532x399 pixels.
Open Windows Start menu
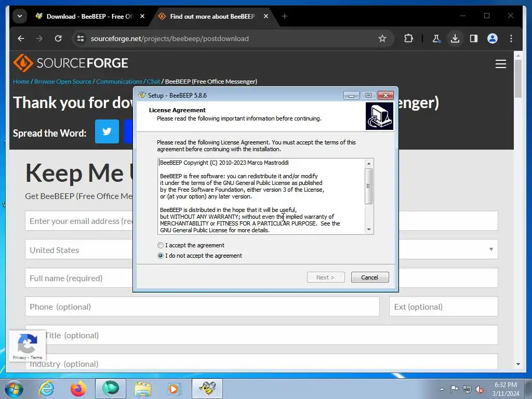coord(14,389)
